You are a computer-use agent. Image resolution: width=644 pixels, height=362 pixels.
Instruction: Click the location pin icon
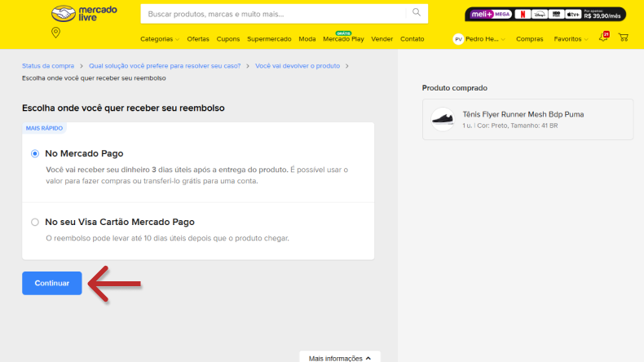pyautogui.click(x=55, y=33)
